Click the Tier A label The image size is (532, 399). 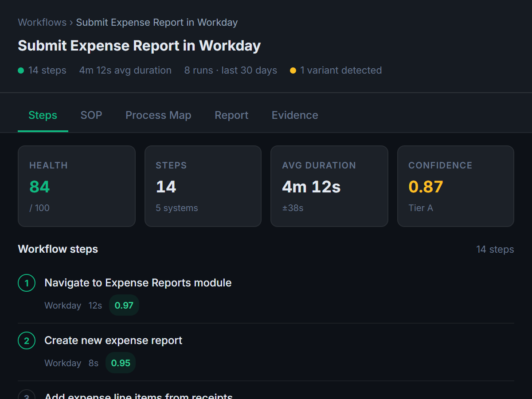pyautogui.click(x=421, y=208)
